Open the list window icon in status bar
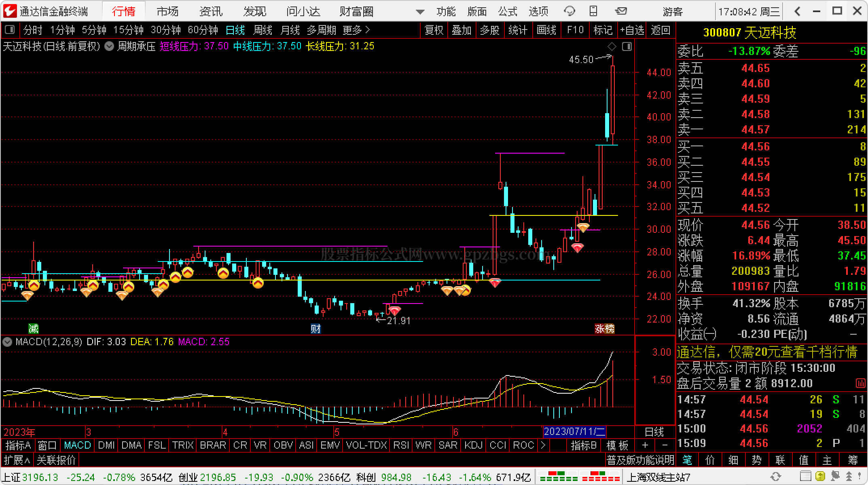Viewport: 868px width, 485px height. (x=806, y=477)
